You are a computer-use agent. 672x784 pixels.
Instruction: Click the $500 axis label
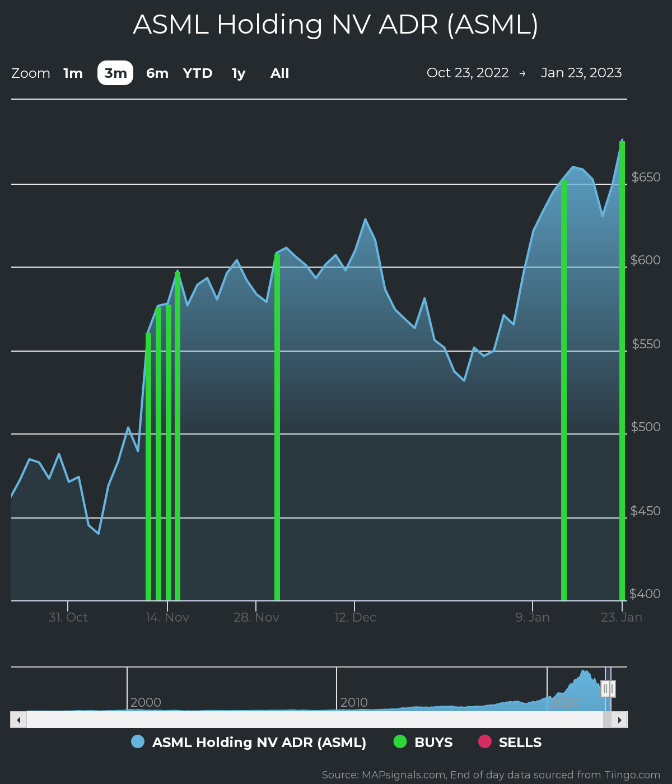(646, 427)
